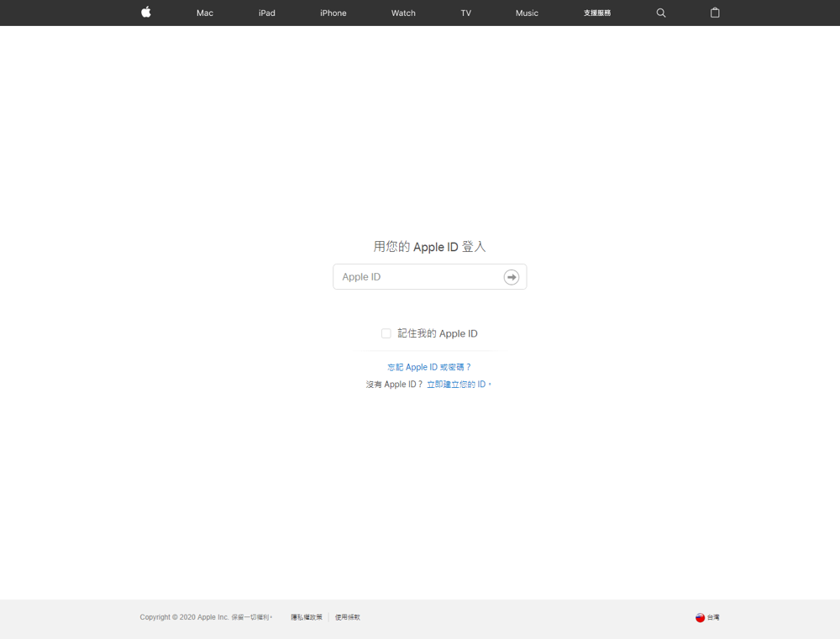Viewport: 840px width, 639px height.
Task: Enable the 記住我的 Apple ID checkbox
Action: (x=386, y=333)
